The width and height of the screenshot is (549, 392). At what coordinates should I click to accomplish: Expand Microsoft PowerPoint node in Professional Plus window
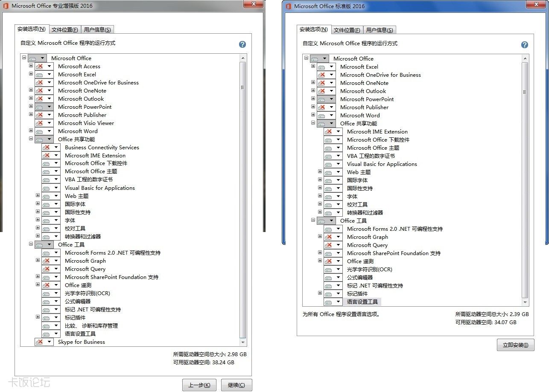[x=31, y=106]
